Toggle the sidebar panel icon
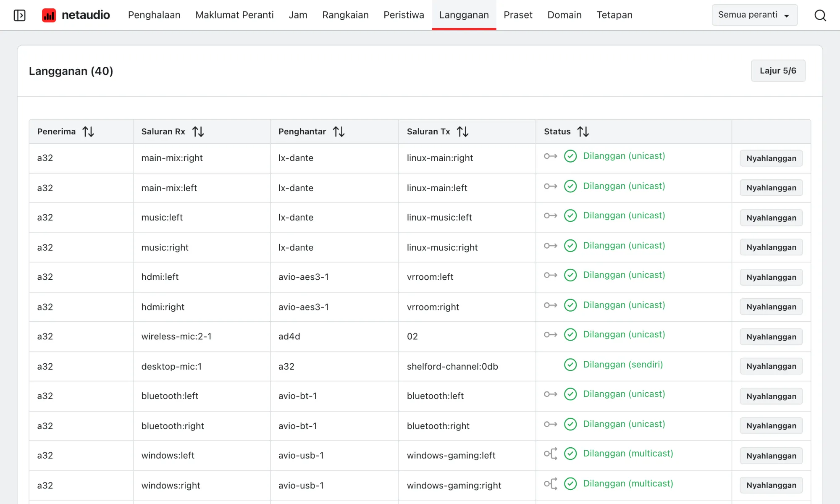Viewport: 840px width, 504px height. tap(19, 15)
